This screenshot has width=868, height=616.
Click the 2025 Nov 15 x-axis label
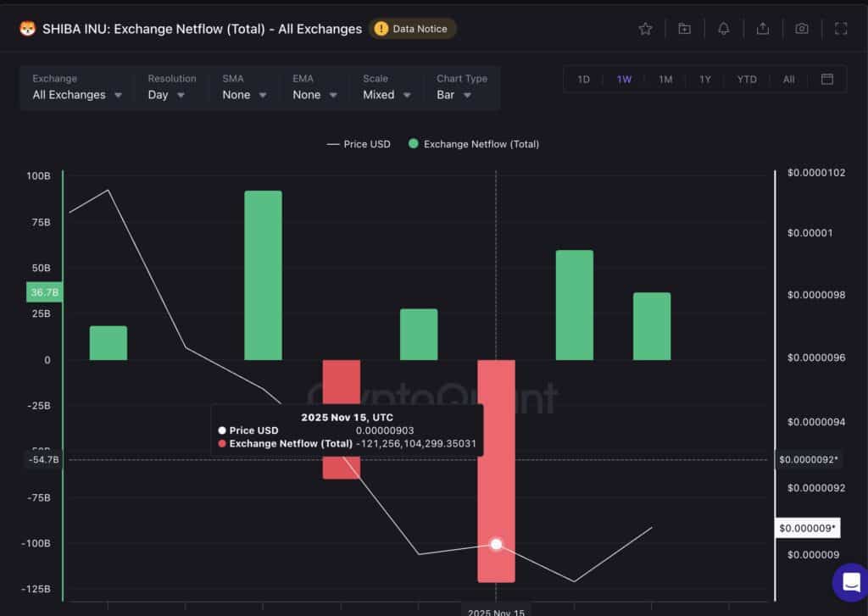[x=496, y=612]
